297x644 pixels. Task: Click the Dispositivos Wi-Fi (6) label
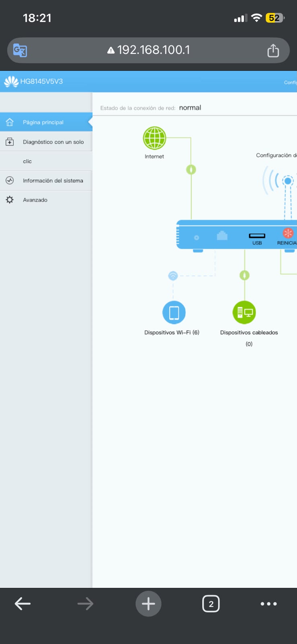click(172, 332)
